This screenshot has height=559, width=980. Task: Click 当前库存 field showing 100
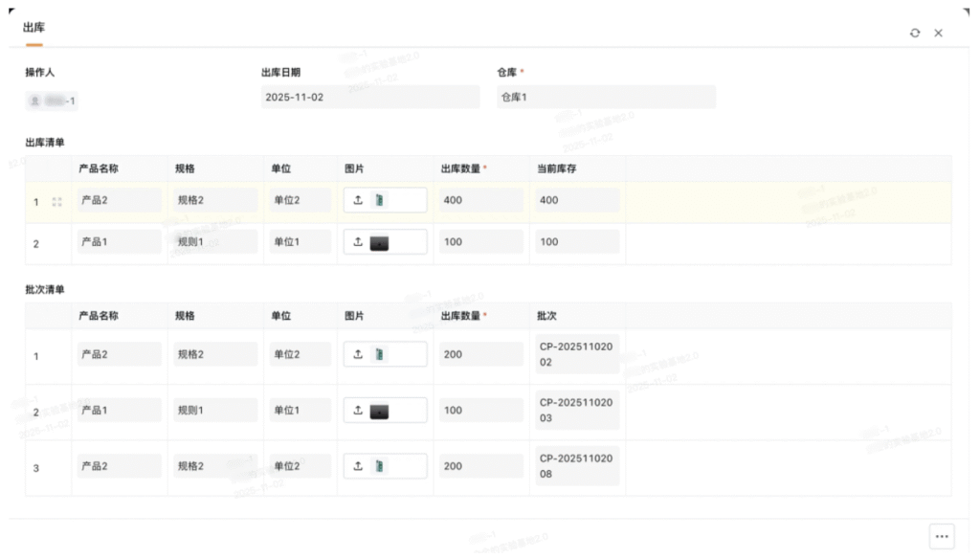(577, 243)
